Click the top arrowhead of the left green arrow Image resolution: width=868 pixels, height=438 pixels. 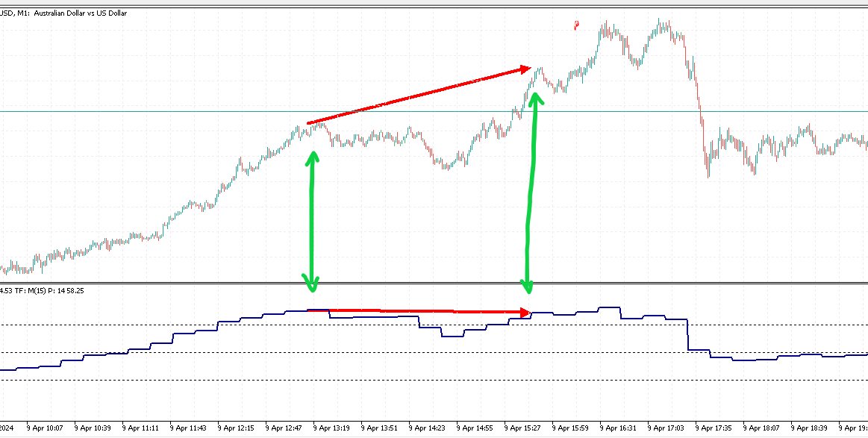point(313,157)
